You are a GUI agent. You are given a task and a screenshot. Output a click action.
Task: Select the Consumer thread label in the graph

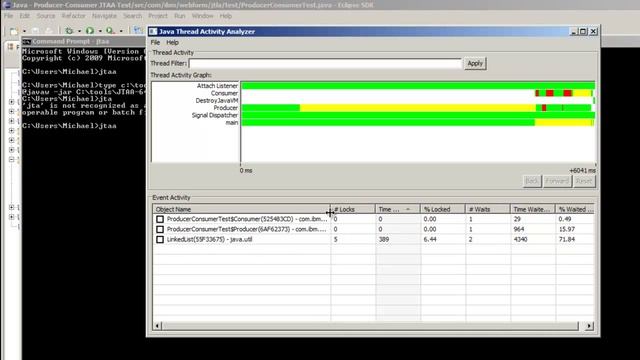pyautogui.click(x=224, y=93)
